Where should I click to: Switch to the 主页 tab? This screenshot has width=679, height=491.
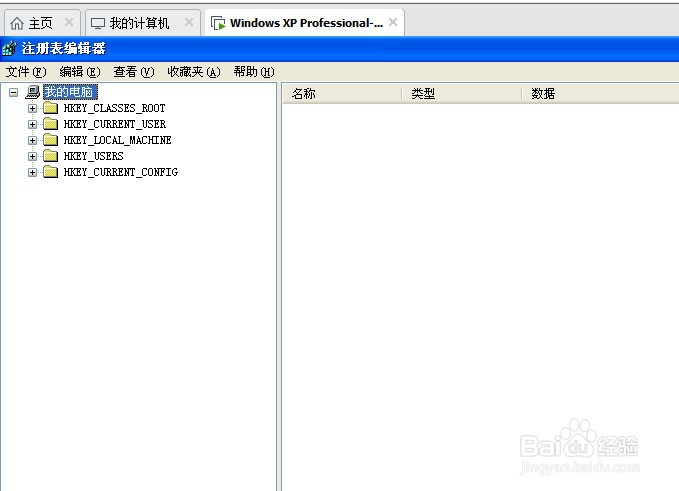(x=42, y=23)
